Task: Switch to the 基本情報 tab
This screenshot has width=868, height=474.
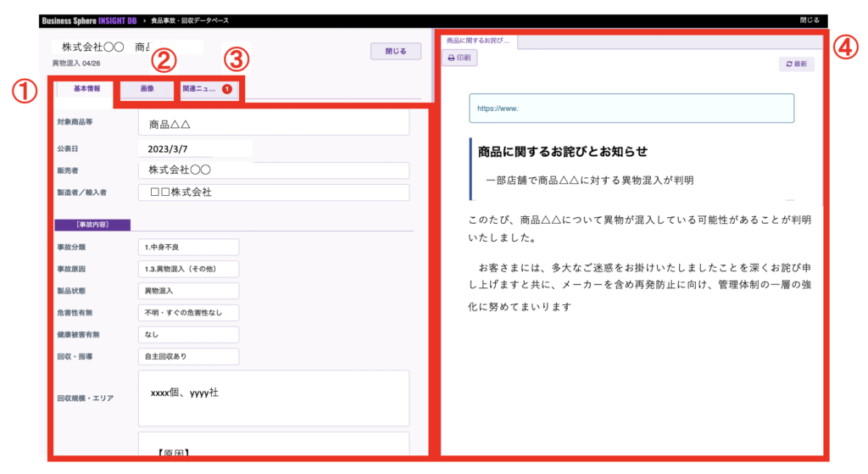Action: pos(86,88)
